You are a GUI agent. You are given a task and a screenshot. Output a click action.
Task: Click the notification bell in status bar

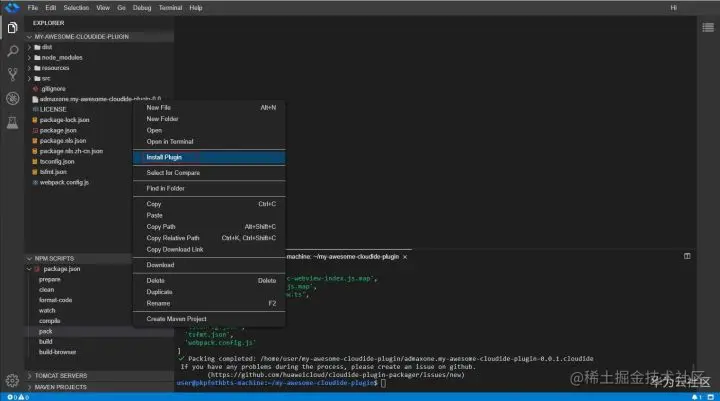[x=696, y=397]
